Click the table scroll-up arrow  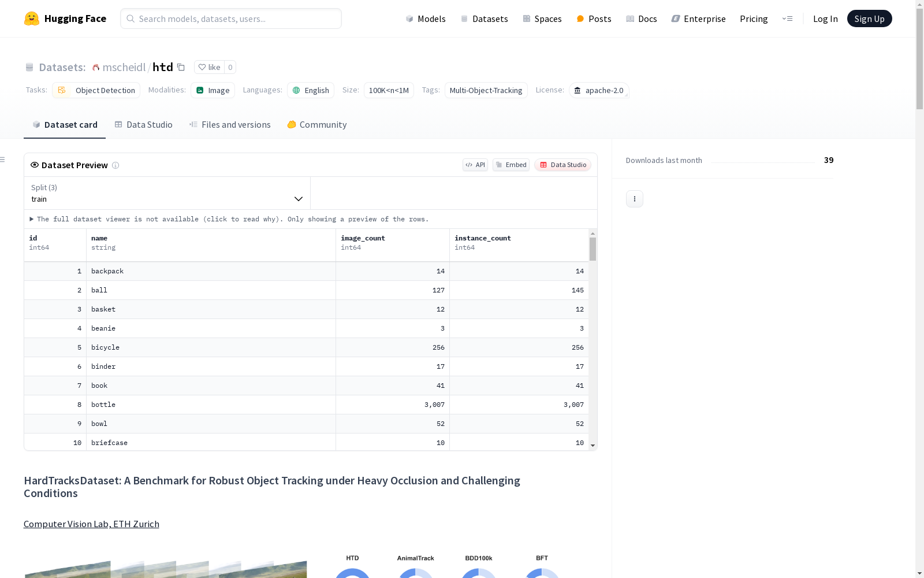[x=593, y=234]
